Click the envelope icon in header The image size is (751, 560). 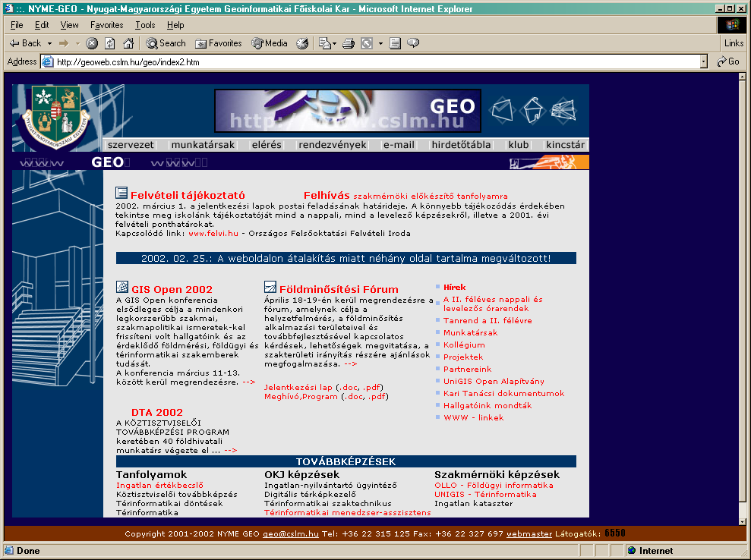pyautogui.click(x=502, y=111)
